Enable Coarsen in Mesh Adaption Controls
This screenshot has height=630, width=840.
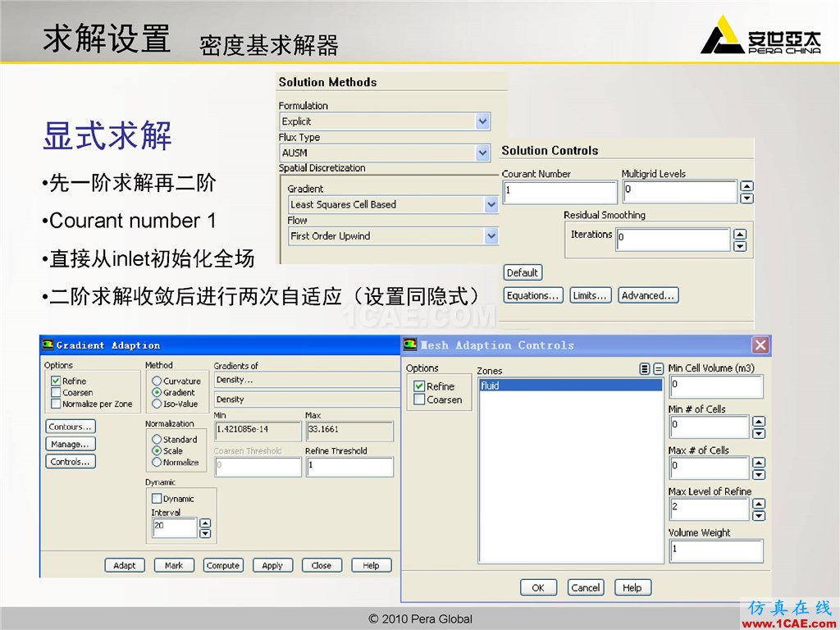419,399
